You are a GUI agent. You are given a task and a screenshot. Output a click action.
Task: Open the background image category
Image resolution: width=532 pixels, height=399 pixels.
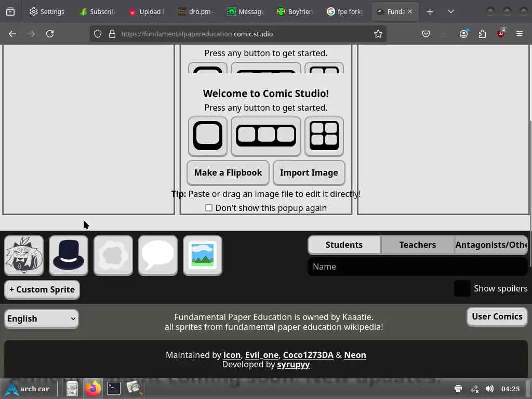(203, 255)
